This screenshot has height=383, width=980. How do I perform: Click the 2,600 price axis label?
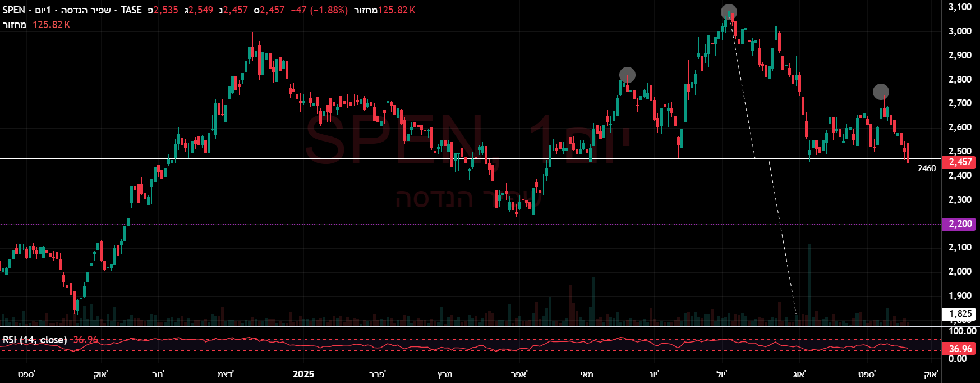tap(960, 127)
